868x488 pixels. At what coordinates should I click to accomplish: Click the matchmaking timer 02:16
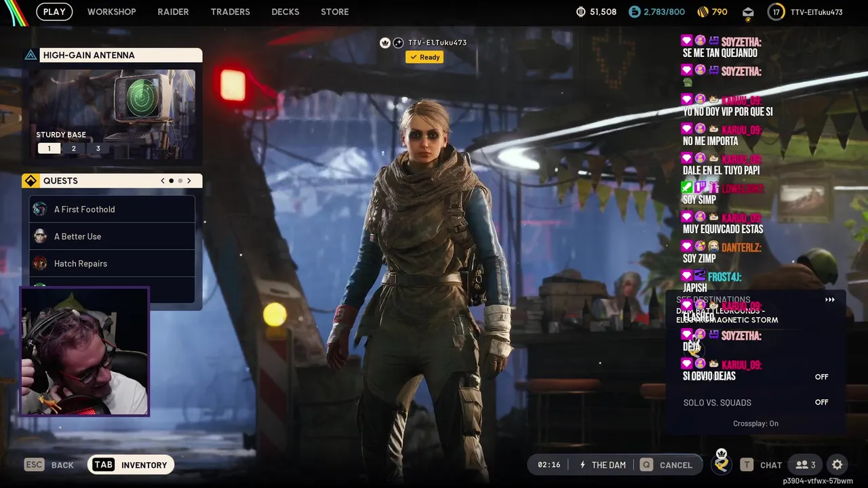(x=549, y=465)
